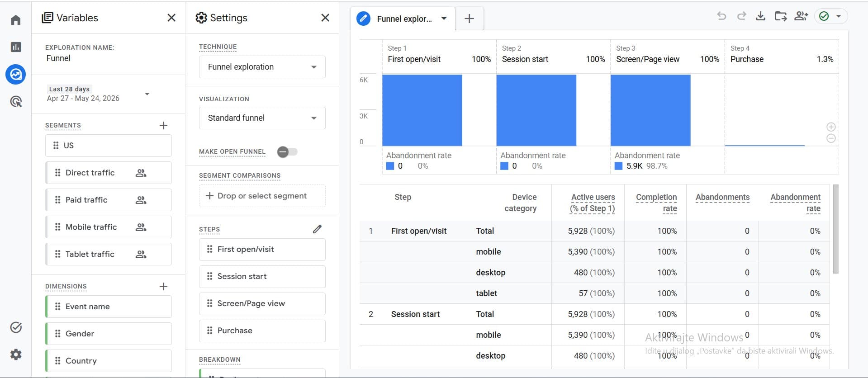The width and height of the screenshot is (868, 378).
Task: Open the Home icon in left navigation
Action: [16, 20]
